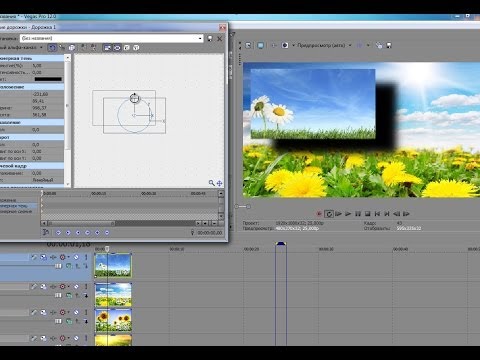Image resolution: width=480 pixels, height=360 pixels.
Task: Expand Split Screen View dropdown arrow
Action: coord(293,45)
